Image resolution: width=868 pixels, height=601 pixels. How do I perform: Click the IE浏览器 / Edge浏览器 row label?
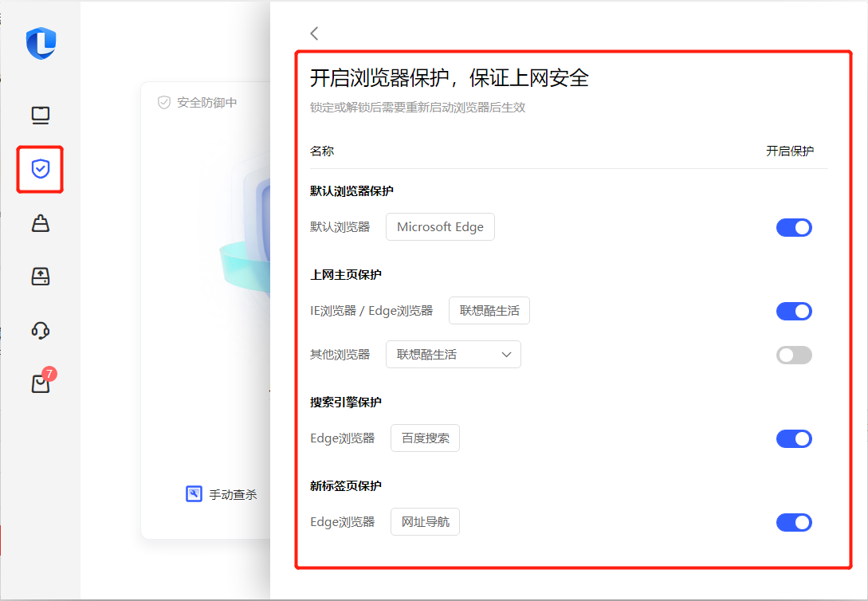371,311
